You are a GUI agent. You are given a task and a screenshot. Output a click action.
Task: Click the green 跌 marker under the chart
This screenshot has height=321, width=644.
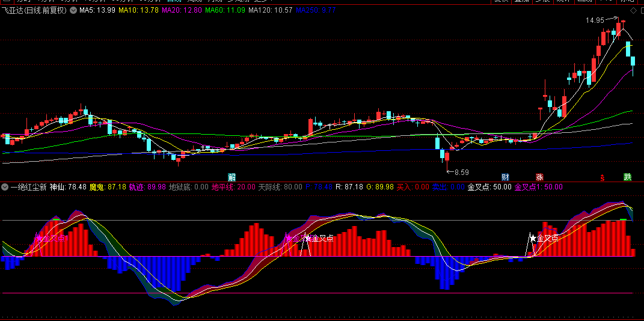(627, 177)
